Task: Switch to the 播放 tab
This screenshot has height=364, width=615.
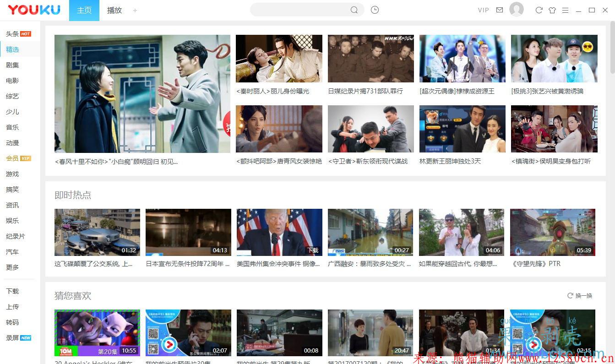Action: tap(114, 10)
